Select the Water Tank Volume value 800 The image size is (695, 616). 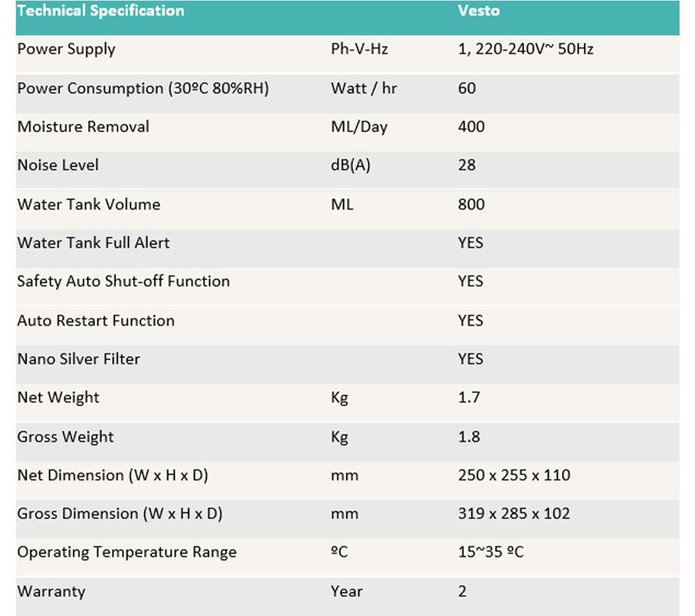[x=471, y=204]
